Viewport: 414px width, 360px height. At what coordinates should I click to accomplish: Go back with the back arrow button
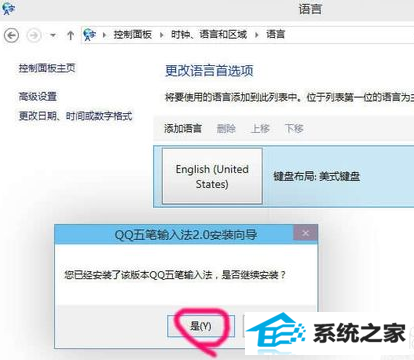11,35
